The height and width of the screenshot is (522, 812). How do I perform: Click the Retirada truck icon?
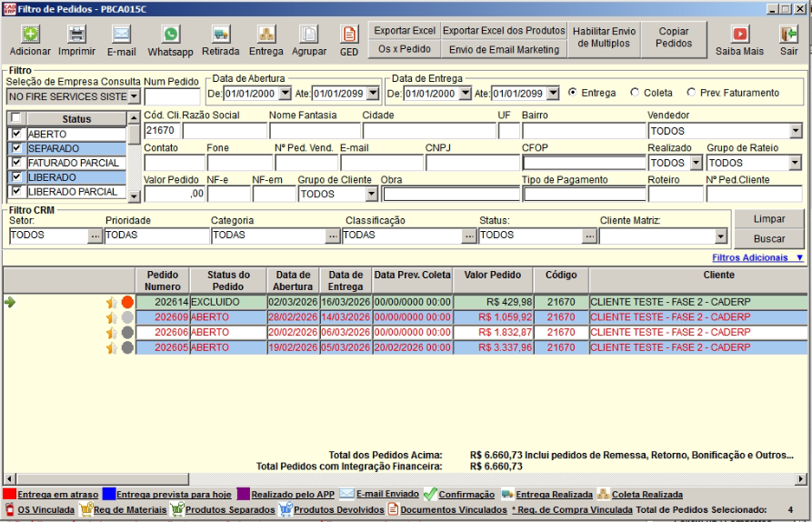221,35
